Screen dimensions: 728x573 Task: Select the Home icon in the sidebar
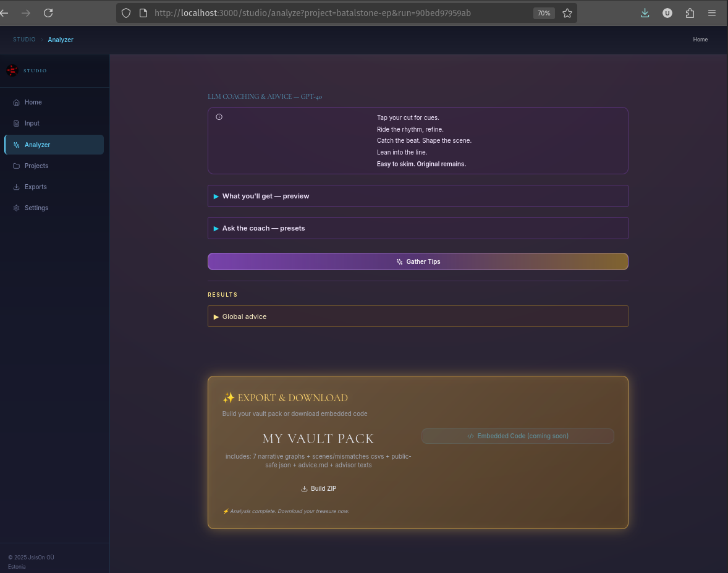17,102
